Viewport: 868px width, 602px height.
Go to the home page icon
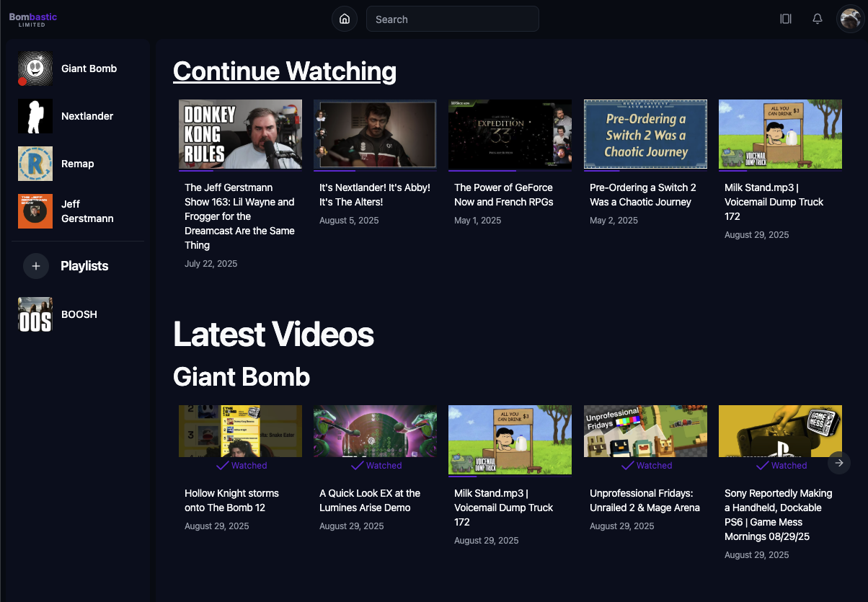345,19
